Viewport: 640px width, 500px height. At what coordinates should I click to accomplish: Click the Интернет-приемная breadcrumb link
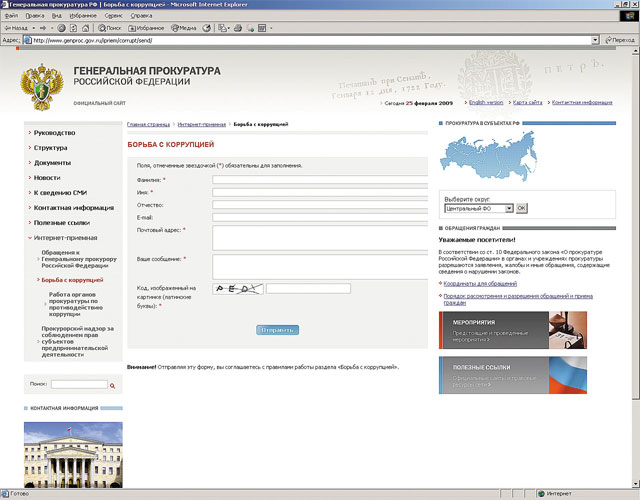pos(202,124)
